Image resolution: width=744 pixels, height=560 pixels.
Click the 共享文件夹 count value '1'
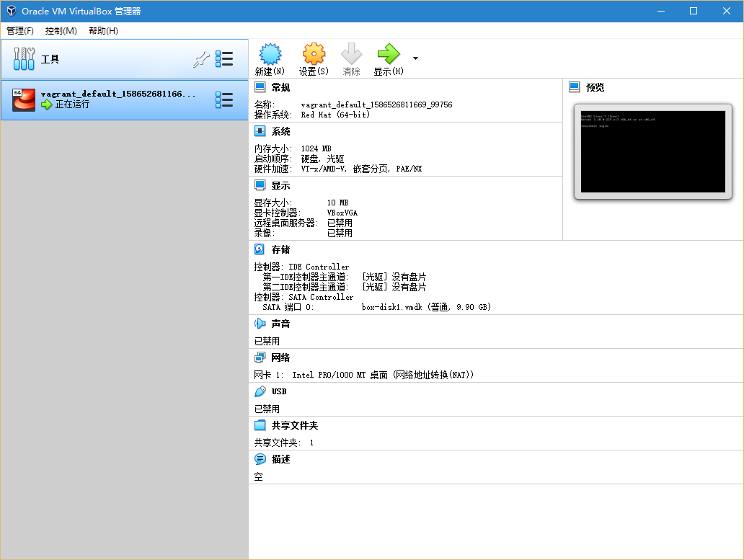coord(311,443)
